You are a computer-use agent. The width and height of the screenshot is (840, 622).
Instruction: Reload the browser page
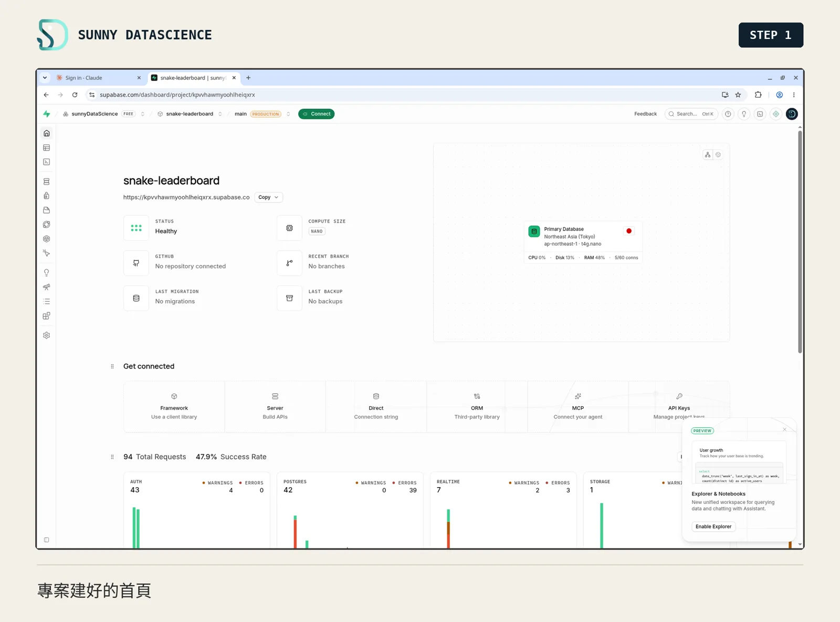click(75, 95)
